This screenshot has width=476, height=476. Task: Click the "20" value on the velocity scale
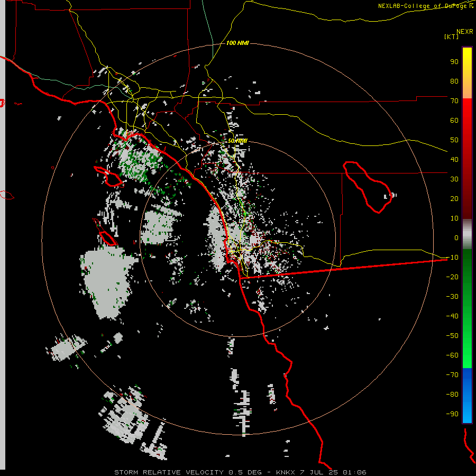click(x=454, y=199)
